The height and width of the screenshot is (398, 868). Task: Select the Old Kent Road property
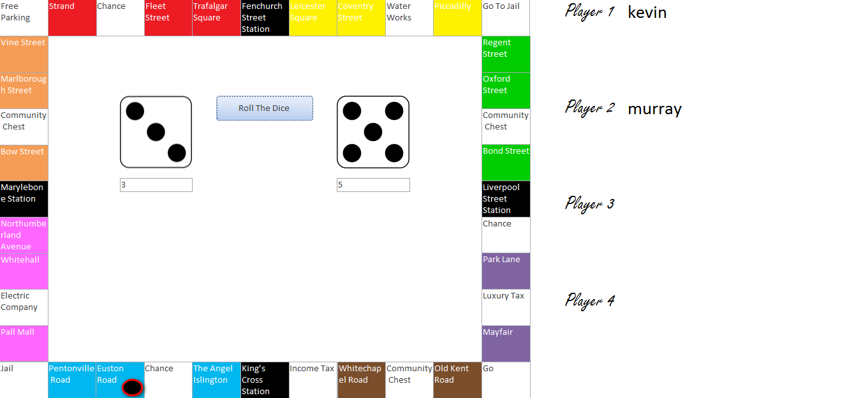pyautogui.click(x=457, y=380)
